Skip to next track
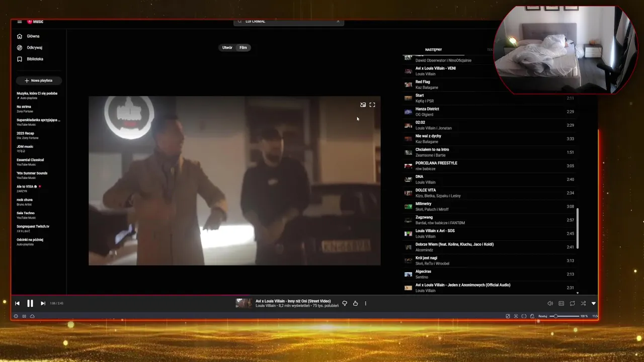This screenshot has height=362, width=644. tap(43, 303)
